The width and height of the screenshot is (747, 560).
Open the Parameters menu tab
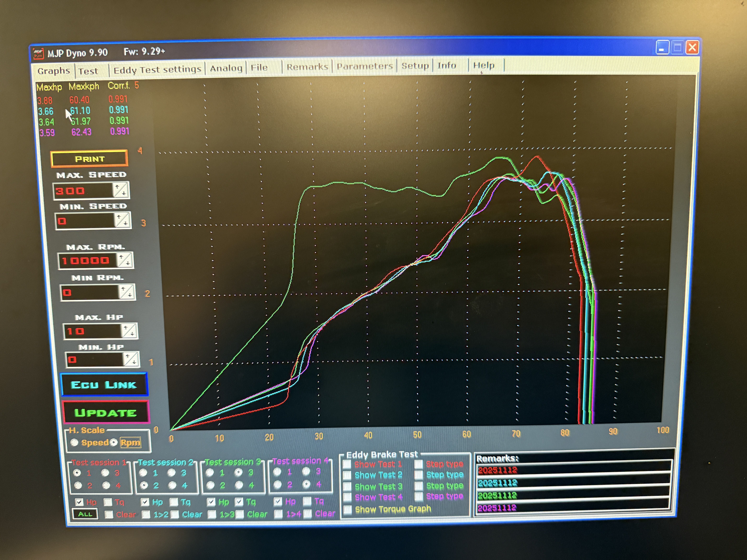(365, 66)
